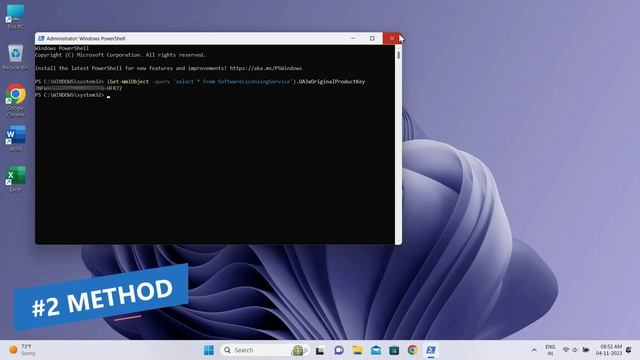This screenshot has height=360, width=640.
Task: Open File Explorer from taskbar
Action: click(x=358, y=350)
